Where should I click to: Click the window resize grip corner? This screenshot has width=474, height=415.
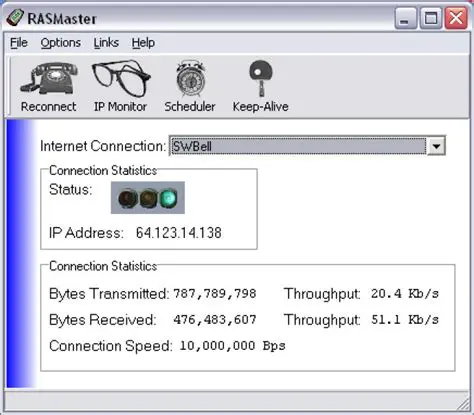click(x=463, y=405)
